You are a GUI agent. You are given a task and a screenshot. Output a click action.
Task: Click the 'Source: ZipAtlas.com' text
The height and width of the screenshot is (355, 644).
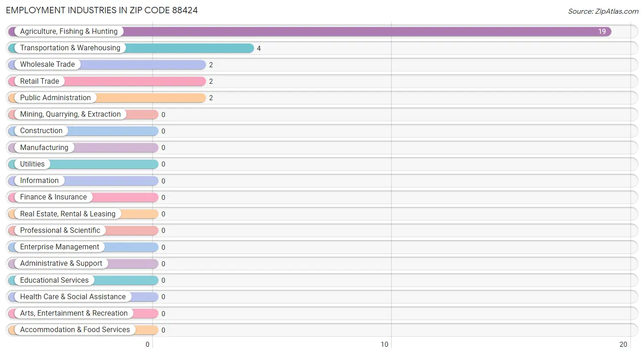(603, 11)
